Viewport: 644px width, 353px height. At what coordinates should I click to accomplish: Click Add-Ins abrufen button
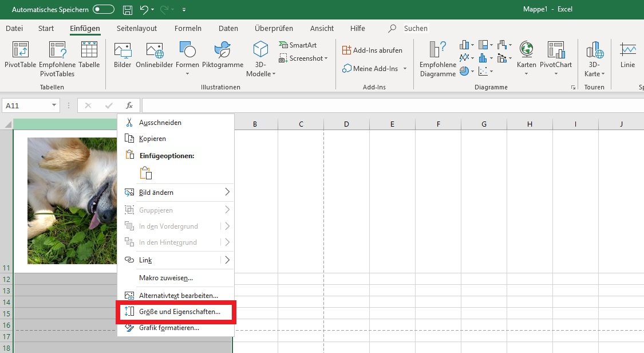372,50
